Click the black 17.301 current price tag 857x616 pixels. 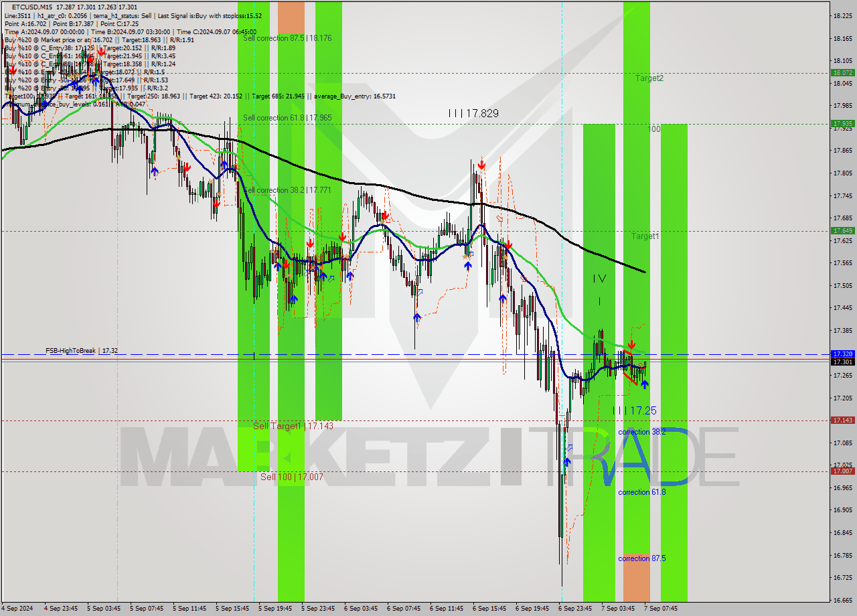842,362
